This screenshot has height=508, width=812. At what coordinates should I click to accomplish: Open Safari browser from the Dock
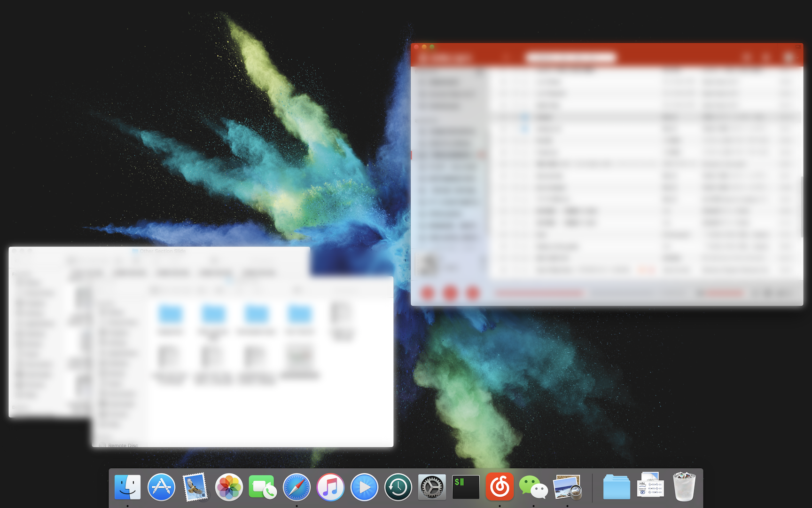[x=297, y=487]
